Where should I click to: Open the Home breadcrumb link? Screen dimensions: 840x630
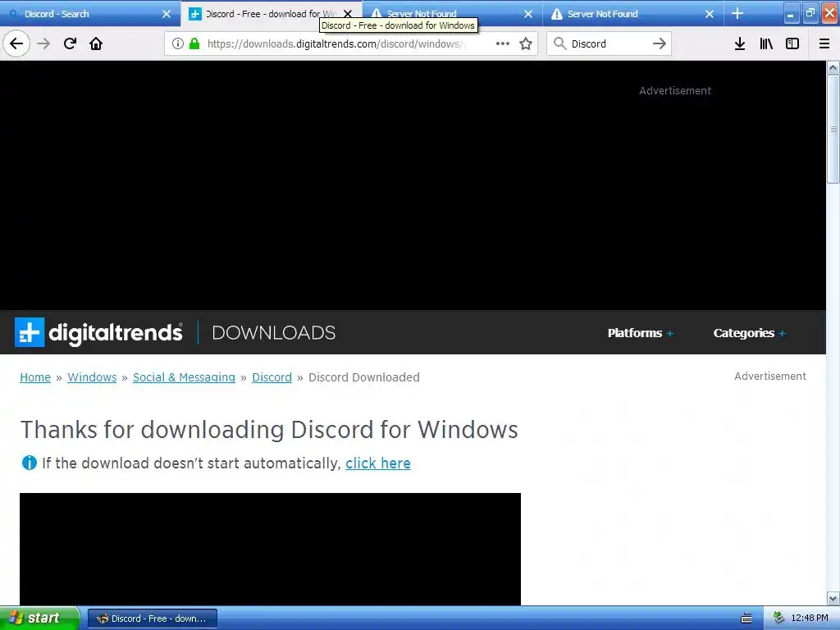pos(35,377)
